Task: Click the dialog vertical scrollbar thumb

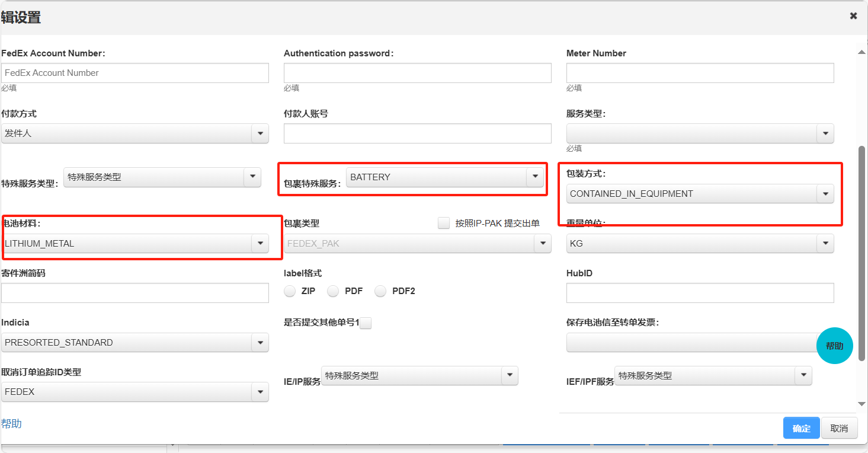Action: coord(862,253)
